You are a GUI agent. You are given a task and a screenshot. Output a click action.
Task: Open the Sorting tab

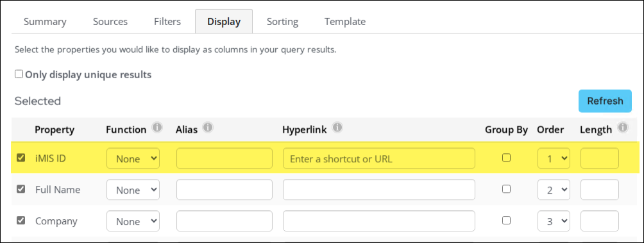(x=282, y=21)
